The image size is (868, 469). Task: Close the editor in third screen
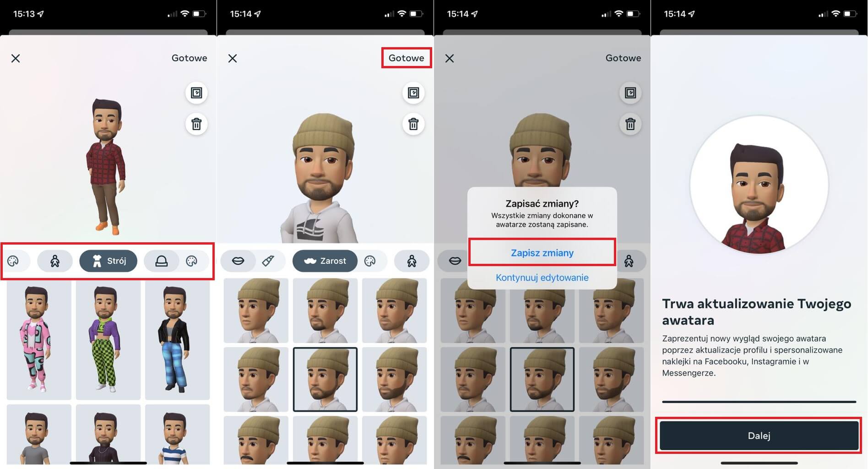[450, 58]
